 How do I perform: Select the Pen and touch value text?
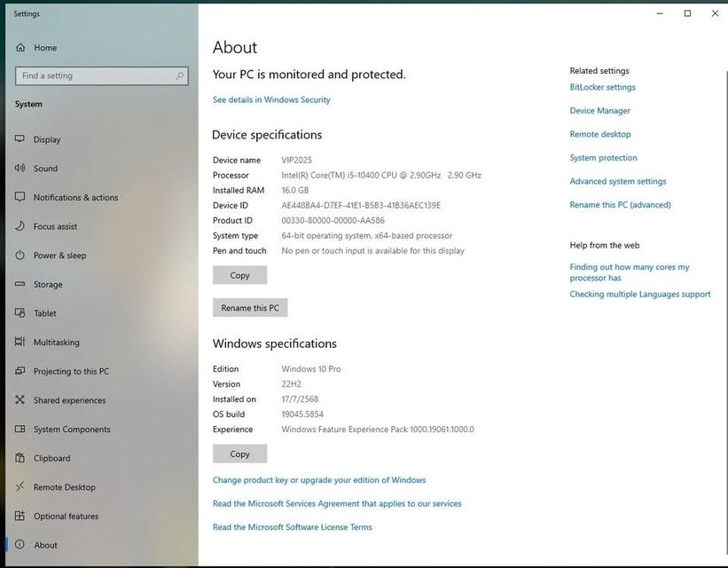[x=372, y=250]
